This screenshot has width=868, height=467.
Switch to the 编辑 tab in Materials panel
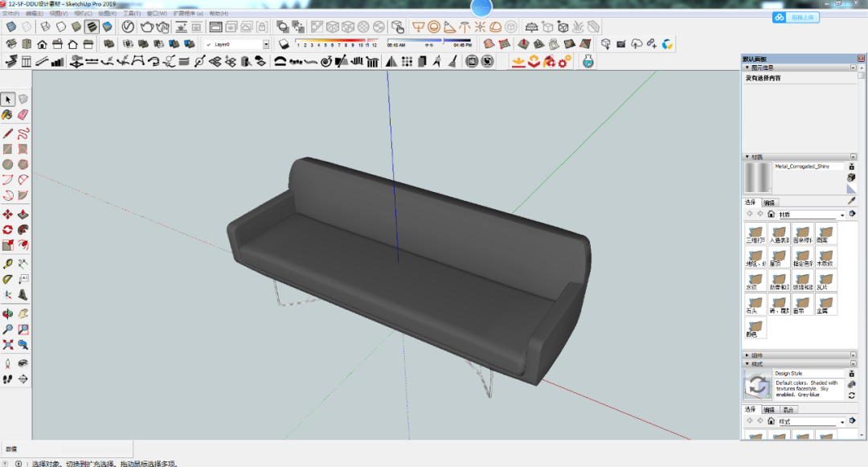(770, 202)
